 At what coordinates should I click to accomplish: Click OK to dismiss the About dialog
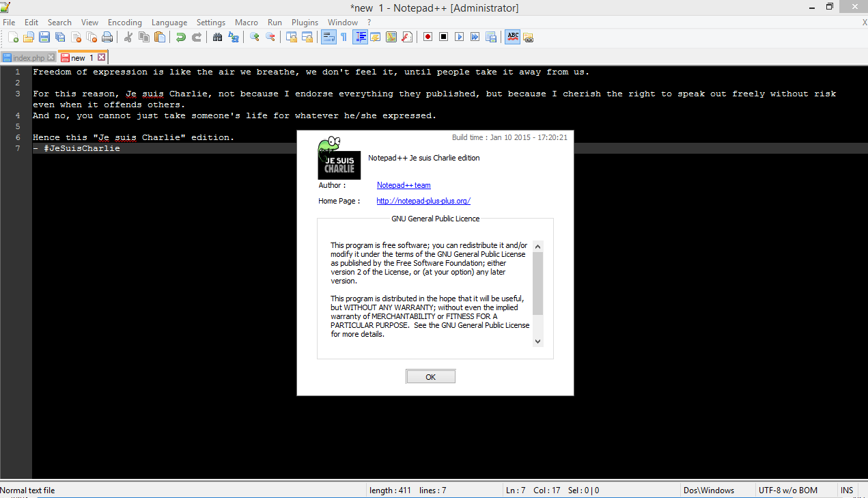[x=430, y=377]
